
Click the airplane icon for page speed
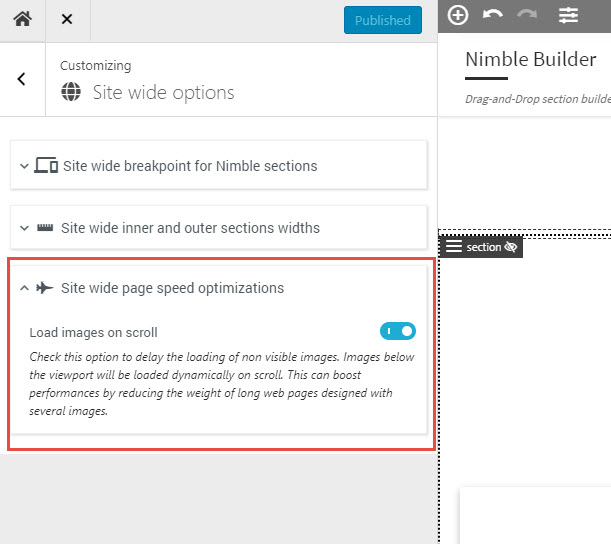point(44,288)
